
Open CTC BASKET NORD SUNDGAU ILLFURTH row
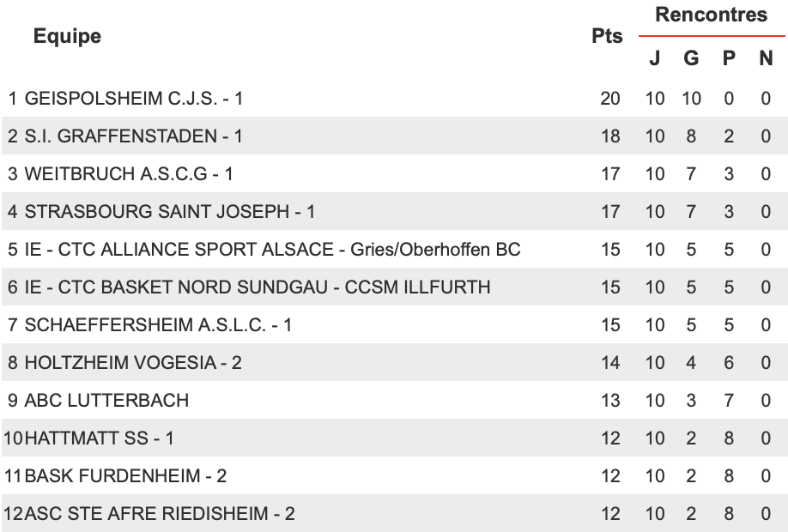click(x=394, y=287)
